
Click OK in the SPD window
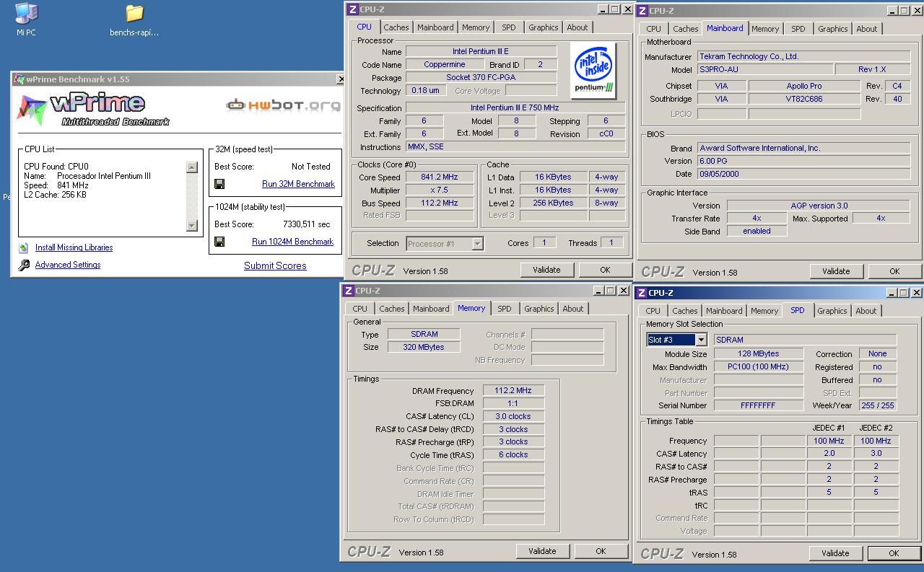click(x=894, y=553)
